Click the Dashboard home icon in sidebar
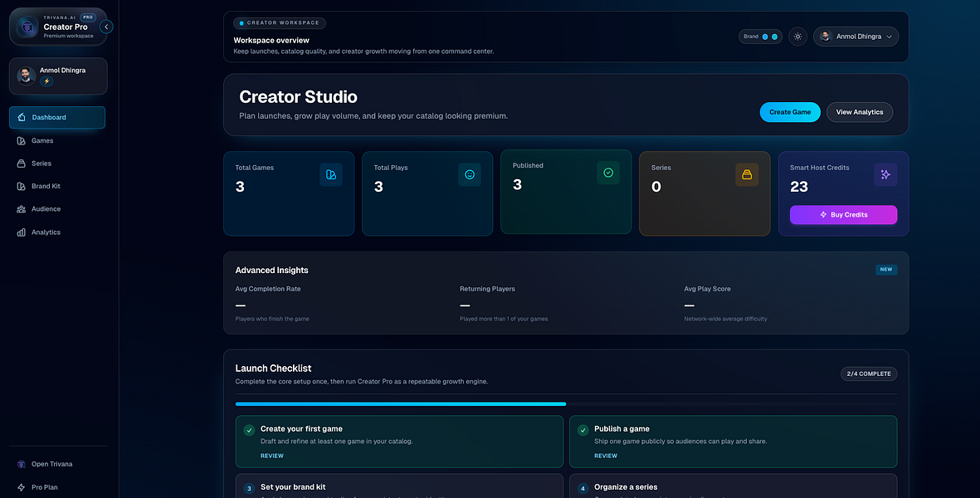 click(x=22, y=118)
